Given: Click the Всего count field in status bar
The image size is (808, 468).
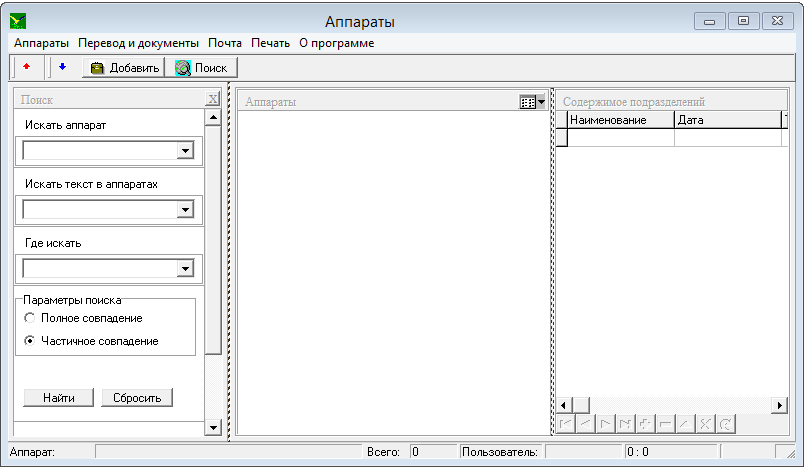Looking at the screenshot, I should pyautogui.click(x=433, y=452).
